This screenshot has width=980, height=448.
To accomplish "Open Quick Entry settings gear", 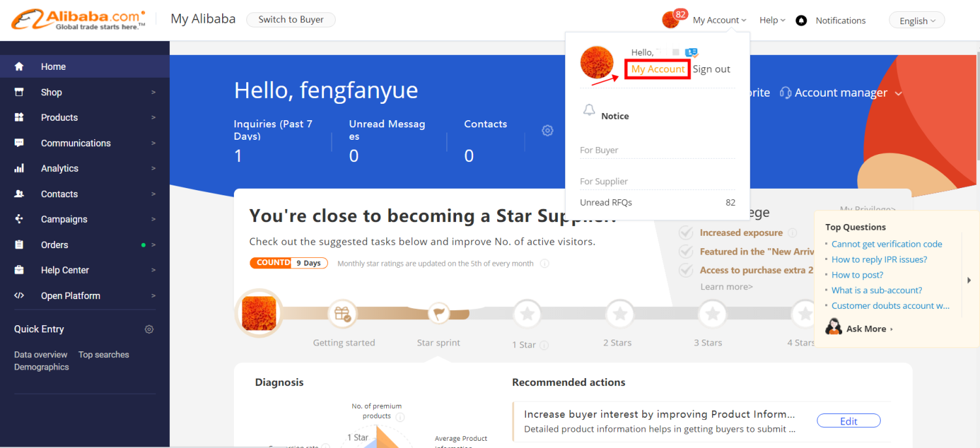I will coord(149,329).
